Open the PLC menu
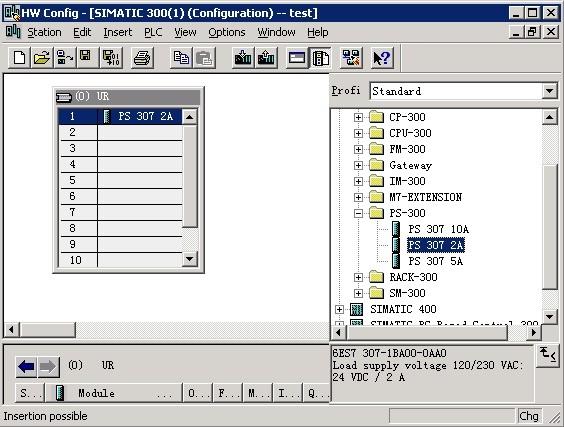This screenshot has width=564, height=427. point(153,32)
